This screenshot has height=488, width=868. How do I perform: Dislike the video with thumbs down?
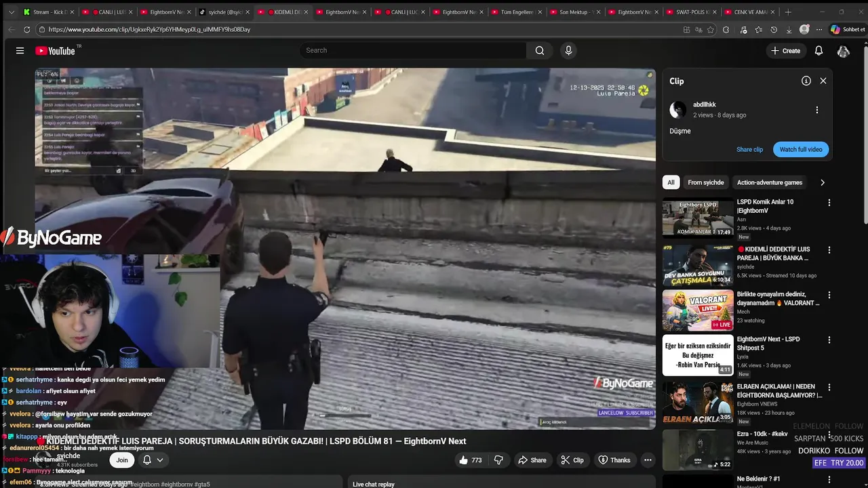tap(498, 460)
